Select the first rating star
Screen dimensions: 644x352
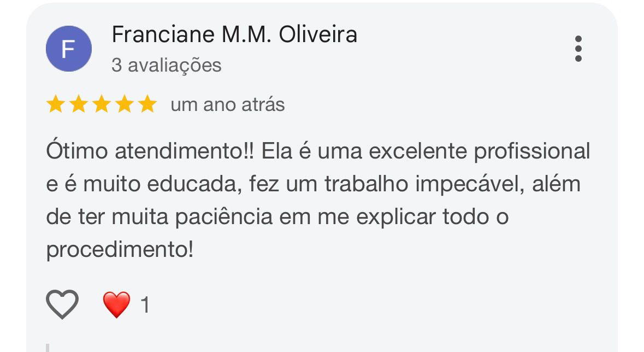(55, 104)
